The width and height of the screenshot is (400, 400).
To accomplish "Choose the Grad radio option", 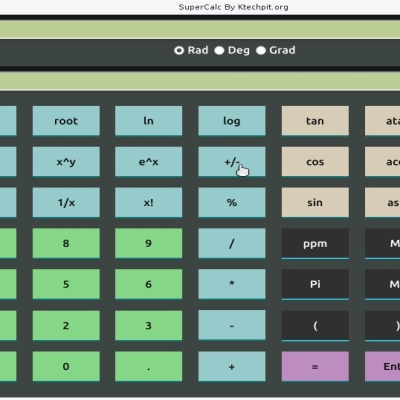I will click(x=261, y=50).
